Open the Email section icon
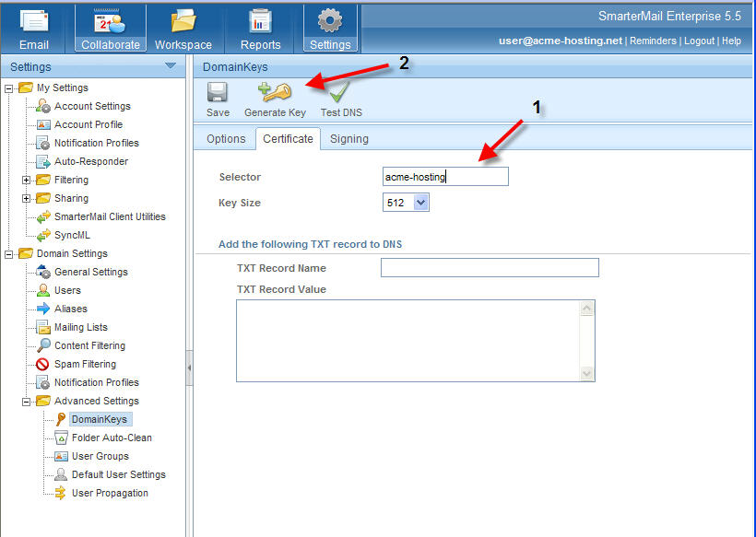This screenshot has height=537, width=756. (34, 21)
